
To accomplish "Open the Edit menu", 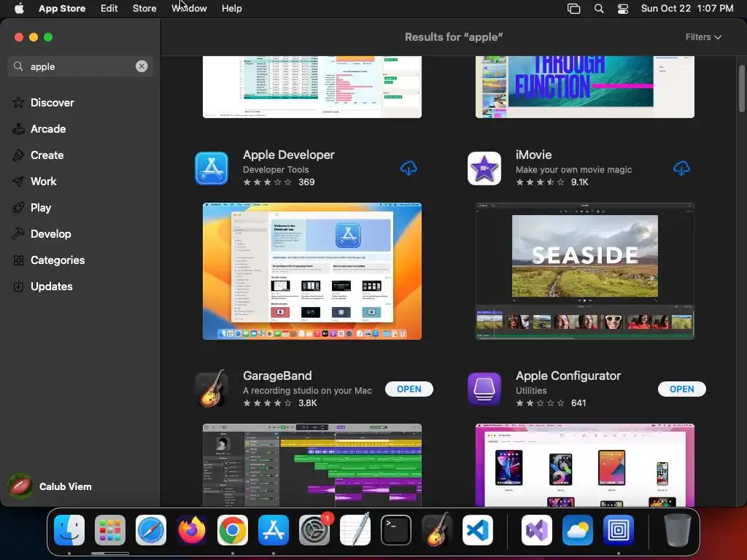I will [109, 9].
